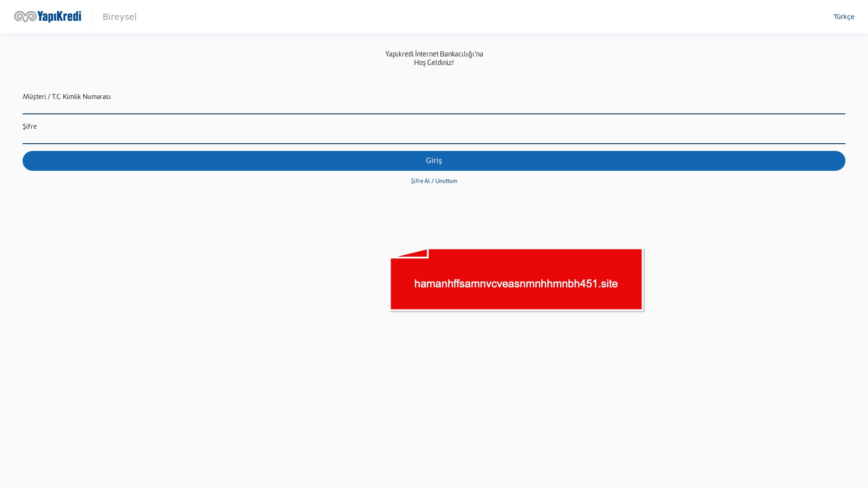This screenshot has height=488, width=868.
Task: Click the welcome text Hoş Geldiniz!
Action: (x=434, y=62)
